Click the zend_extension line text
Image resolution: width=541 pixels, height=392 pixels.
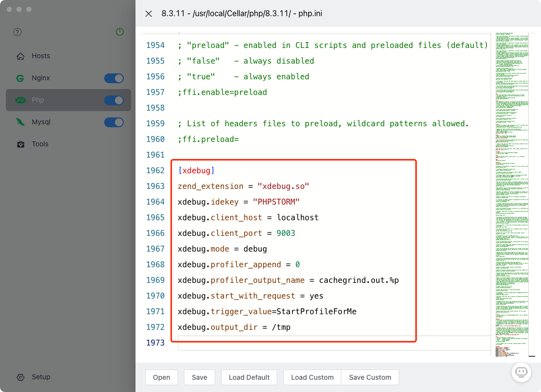(x=243, y=186)
